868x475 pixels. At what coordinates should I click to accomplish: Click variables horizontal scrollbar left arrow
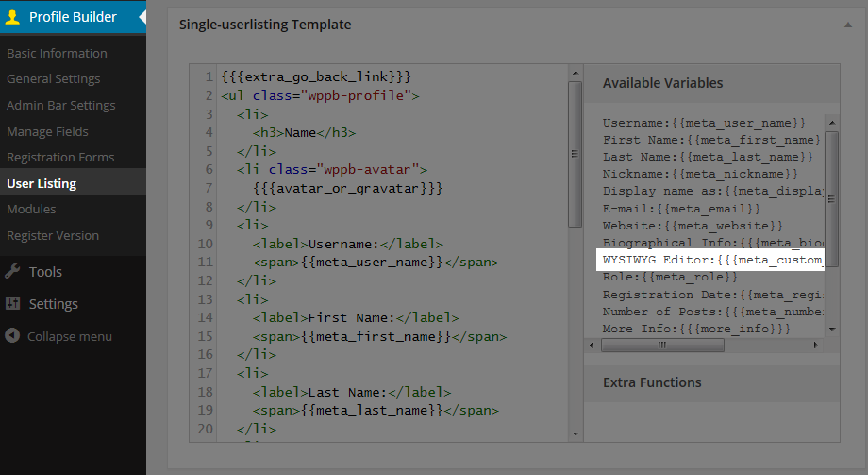(x=592, y=345)
